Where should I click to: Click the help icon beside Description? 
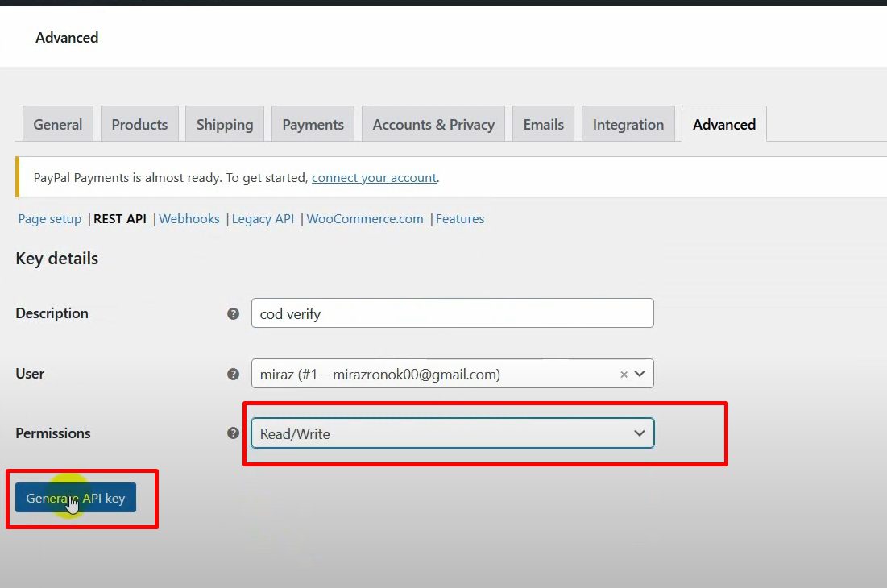(x=234, y=313)
